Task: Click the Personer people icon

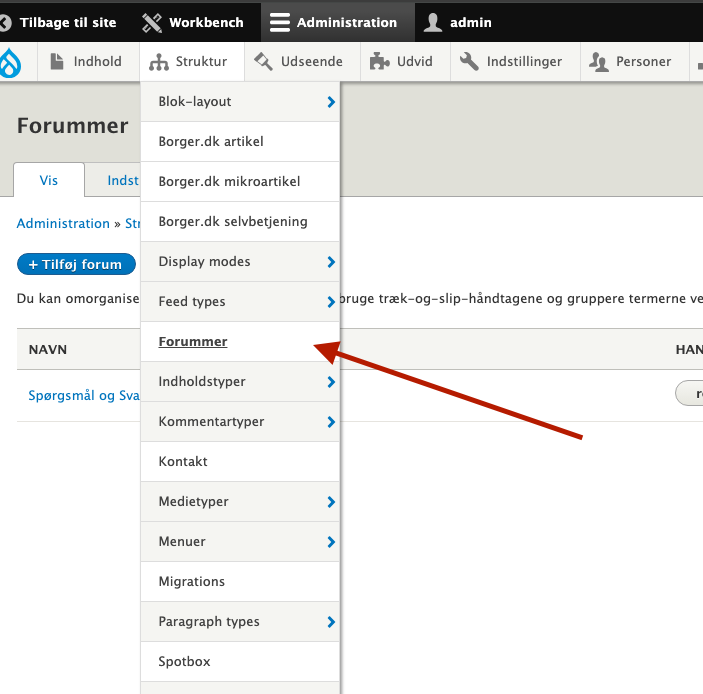Action: point(599,62)
